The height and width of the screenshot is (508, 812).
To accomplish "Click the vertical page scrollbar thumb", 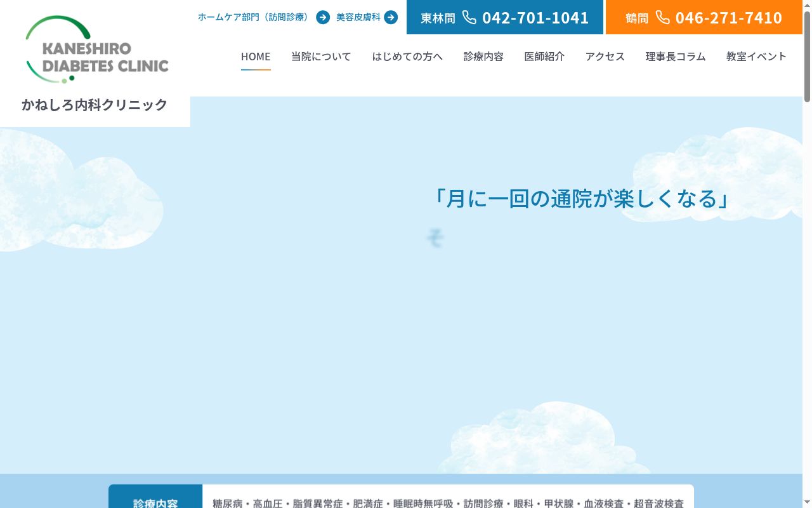I will 807,57.
